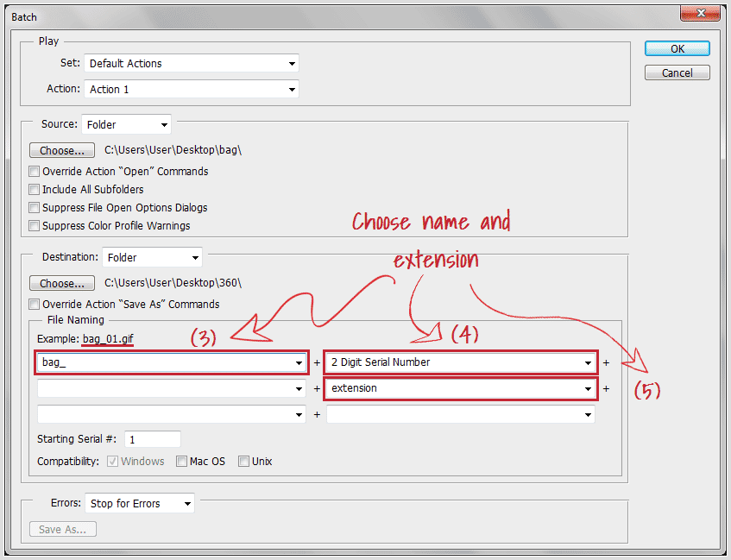This screenshot has width=731, height=560.
Task: Open the Destination dropdown set to Folder
Action: 152,257
